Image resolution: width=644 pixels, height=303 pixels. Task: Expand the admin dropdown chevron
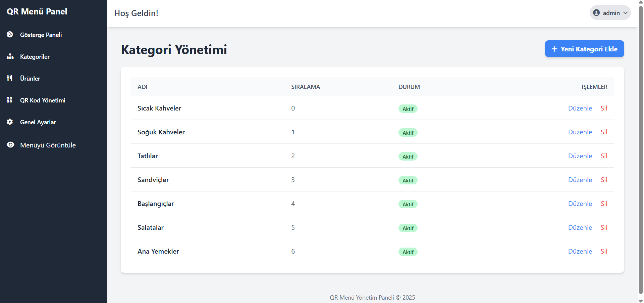pyautogui.click(x=626, y=13)
